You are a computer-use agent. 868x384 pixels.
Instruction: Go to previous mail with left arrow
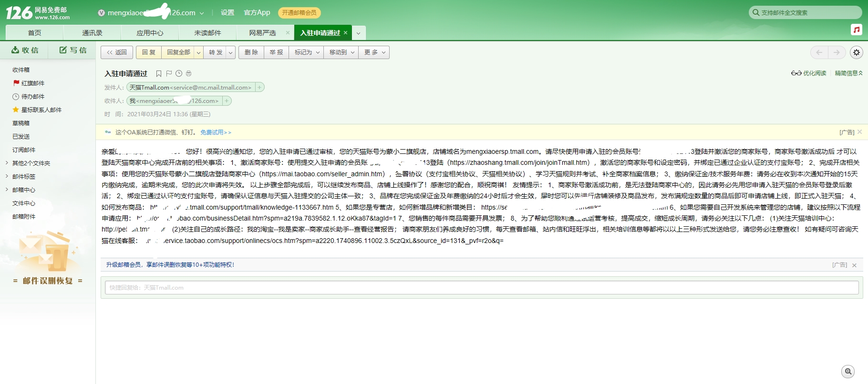pos(819,52)
